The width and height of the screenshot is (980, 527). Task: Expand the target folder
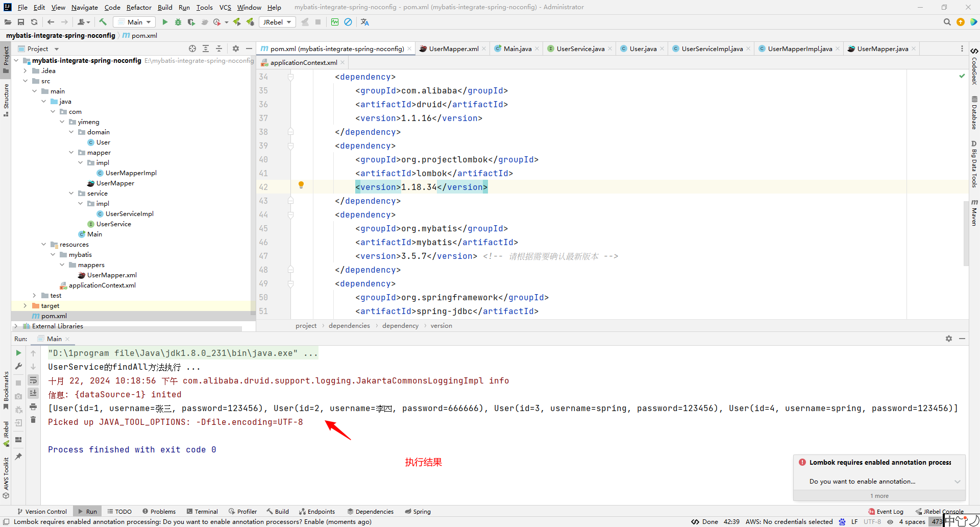click(26, 305)
